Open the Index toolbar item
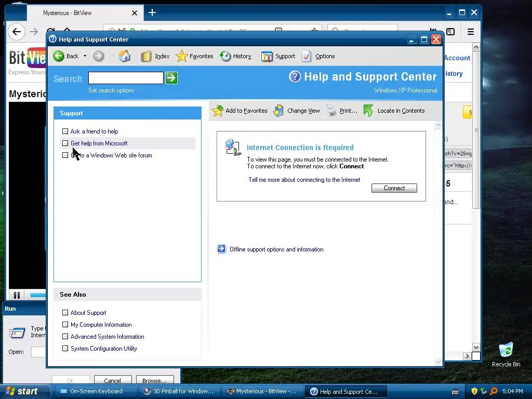 click(x=155, y=56)
